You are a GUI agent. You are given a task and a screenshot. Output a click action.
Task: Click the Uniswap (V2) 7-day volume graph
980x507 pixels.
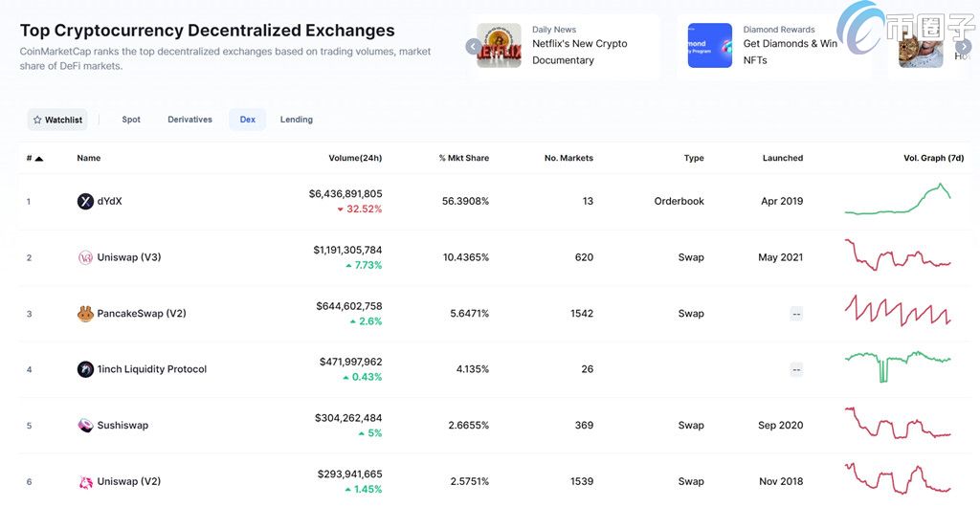(898, 478)
